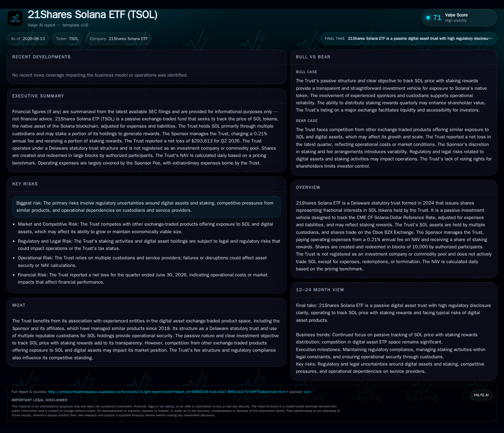Click the 'No recent news coverage' message
This screenshot has height=433, width=504.
100,75
